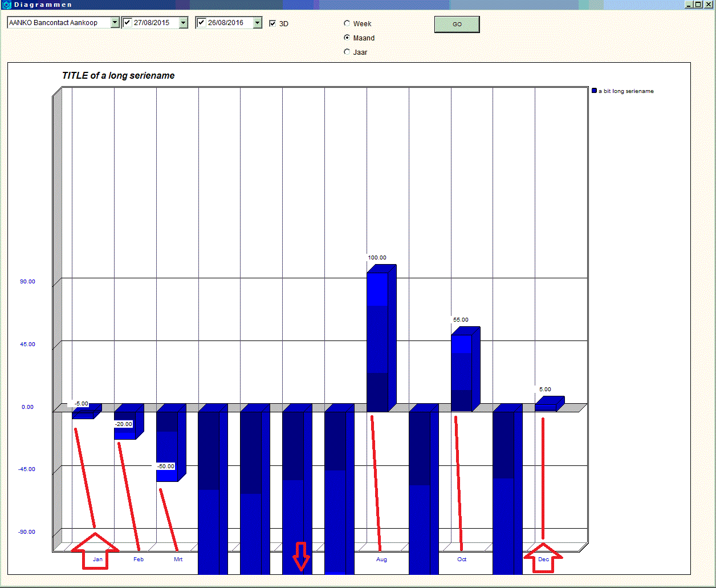Viewport: 716px width, 588px height.
Task: Click the blue legend marker for the series
Action: (x=595, y=91)
